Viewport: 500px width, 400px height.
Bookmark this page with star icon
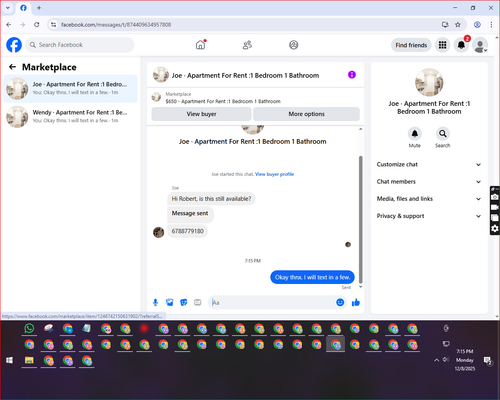click(x=458, y=25)
